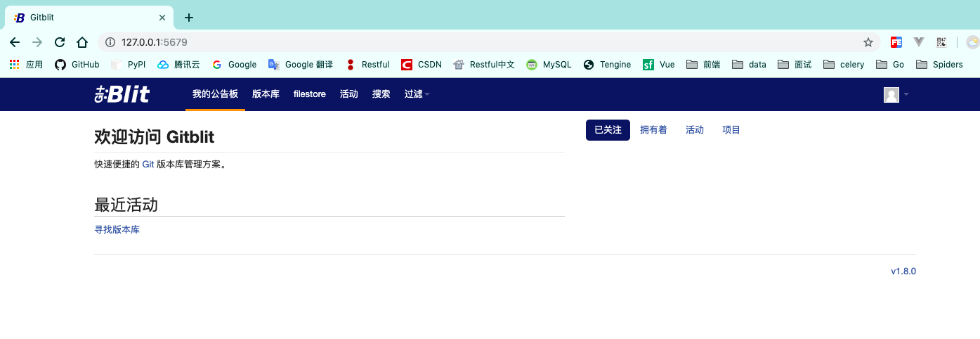
Task: Go back in browser history
Action: click(15, 42)
